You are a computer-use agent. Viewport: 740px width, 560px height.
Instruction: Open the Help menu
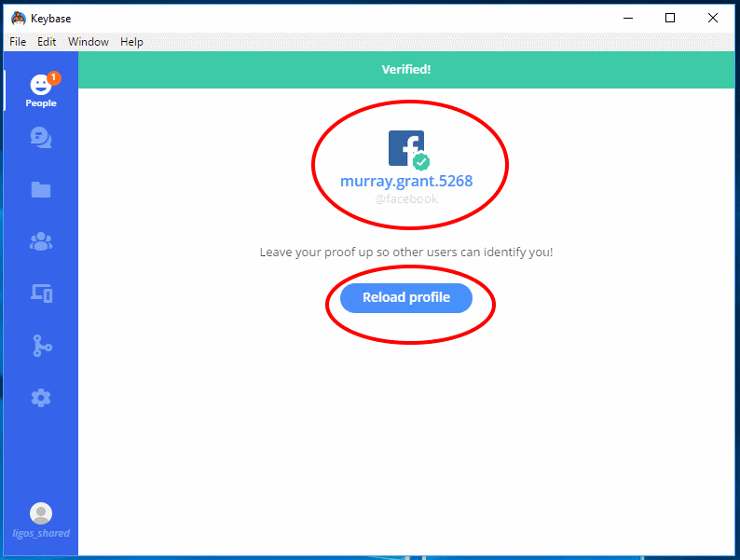[131, 42]
